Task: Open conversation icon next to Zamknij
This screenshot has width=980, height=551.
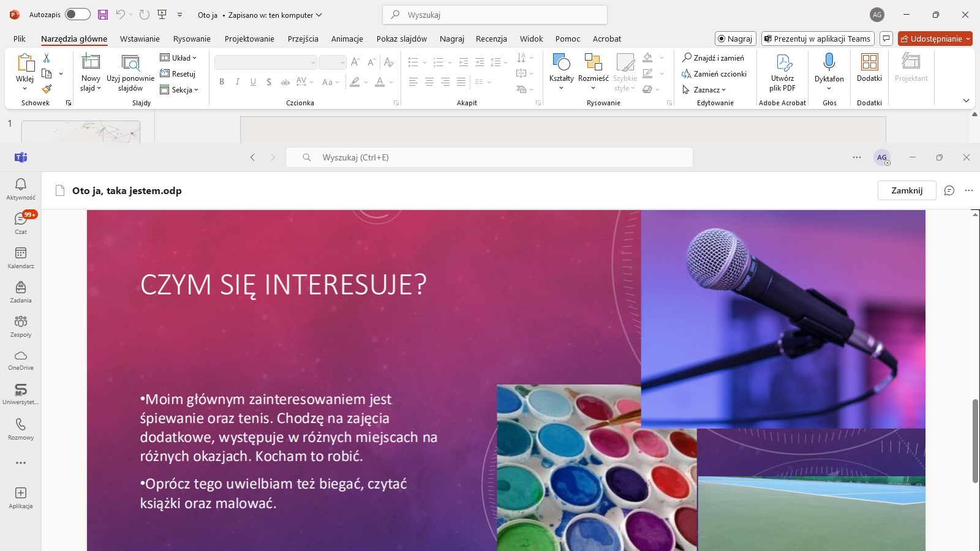Action: click(x=949, y=190)
